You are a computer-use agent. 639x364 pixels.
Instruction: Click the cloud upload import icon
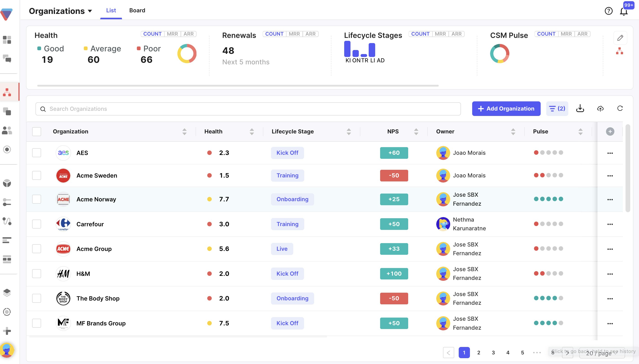coord(600,109)
